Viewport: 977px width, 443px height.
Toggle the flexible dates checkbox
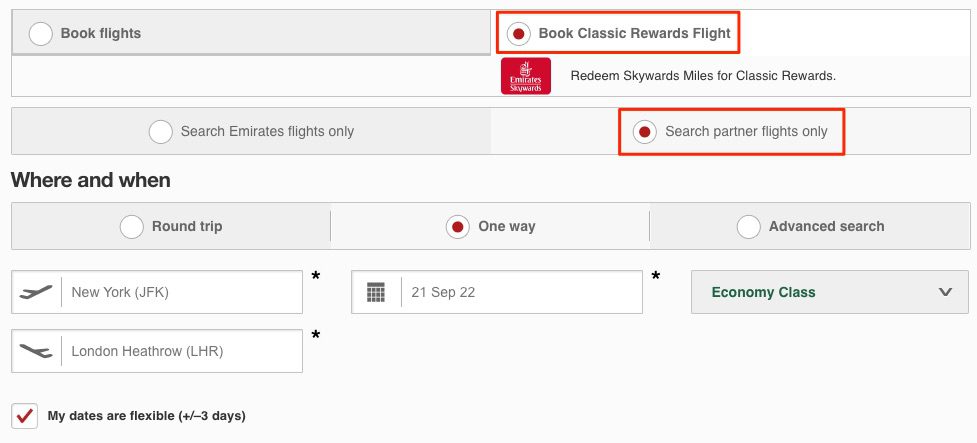click(x=24, y=416)
